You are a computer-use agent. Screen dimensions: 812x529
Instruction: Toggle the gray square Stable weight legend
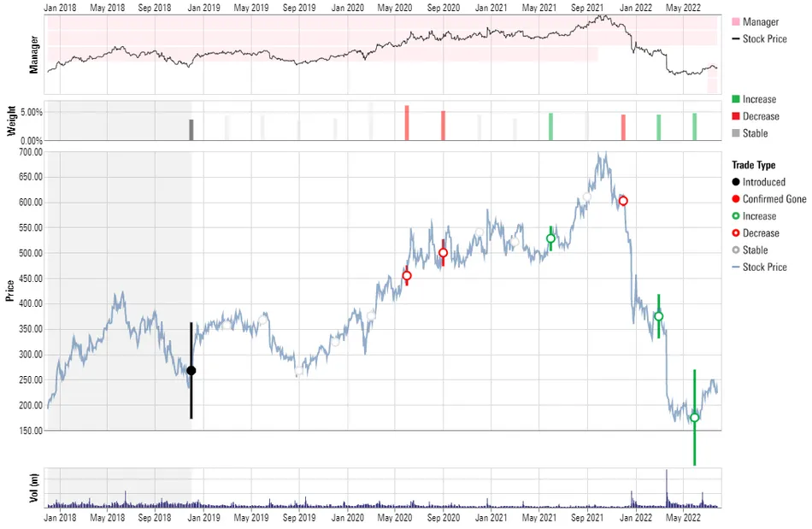pos(736,133)
